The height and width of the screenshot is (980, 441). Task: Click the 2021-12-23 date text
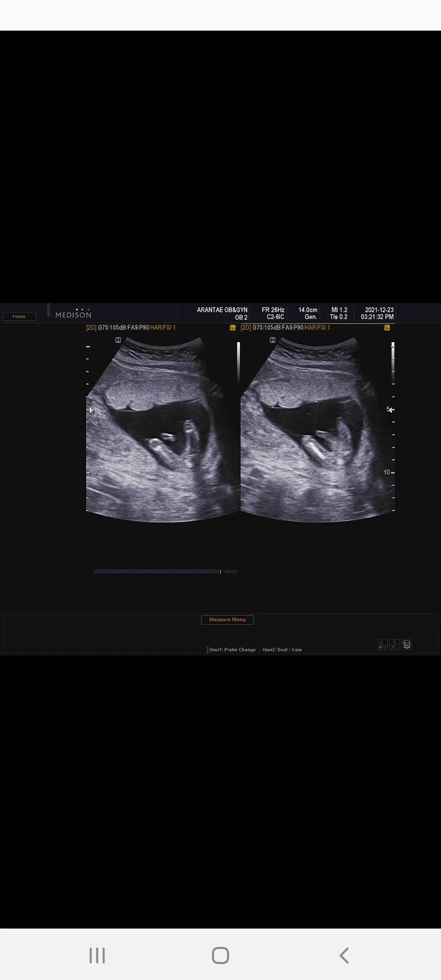(x=379, y=310)
